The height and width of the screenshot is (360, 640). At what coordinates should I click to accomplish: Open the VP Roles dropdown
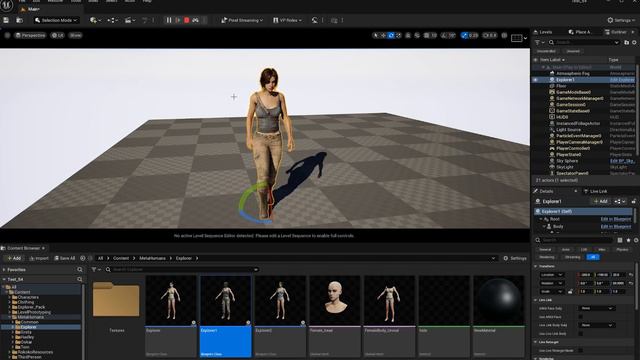(x=287, y=20)
